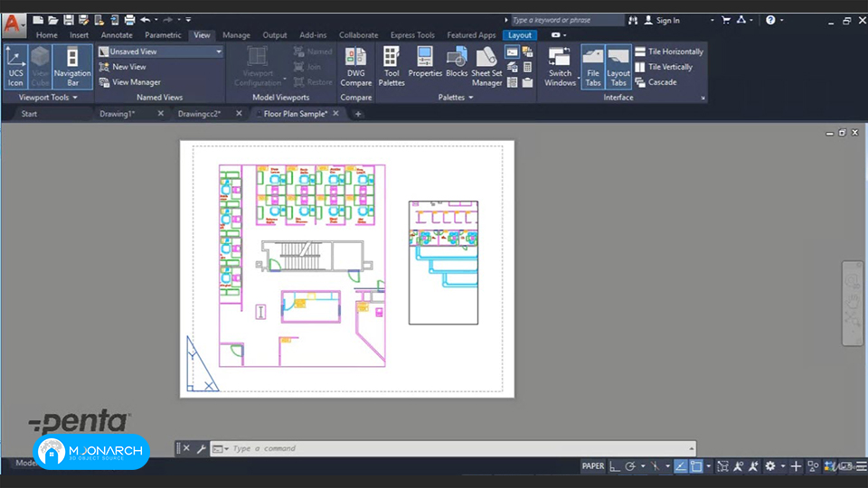Select the Layout contextual tab

tap(520, 35)
